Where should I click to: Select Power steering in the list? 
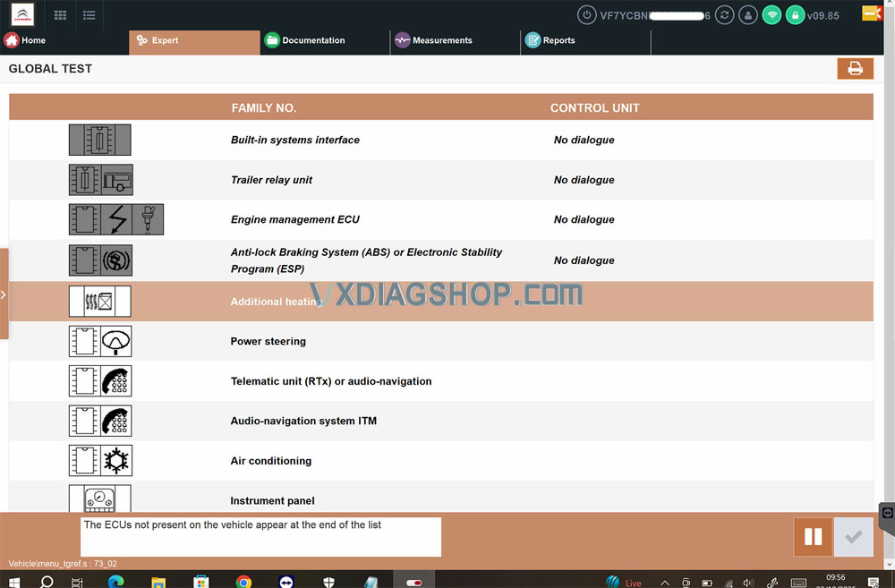point(268,342)
